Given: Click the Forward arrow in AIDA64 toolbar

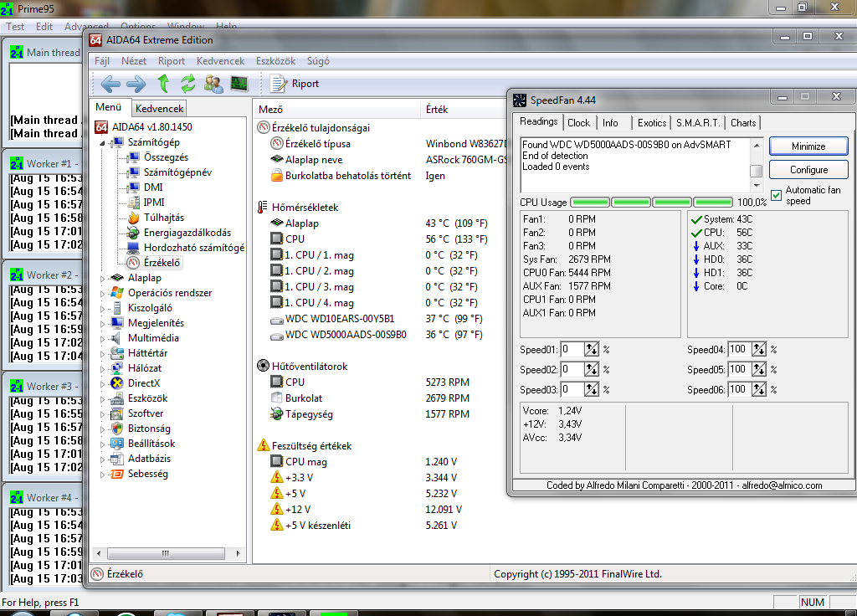Looking at the screenshot, I should 136,84.
